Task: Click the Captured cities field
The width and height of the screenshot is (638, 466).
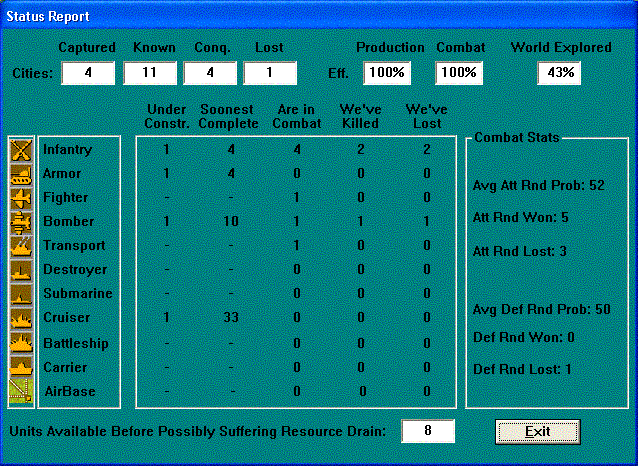Action: (x=88, y=73)
